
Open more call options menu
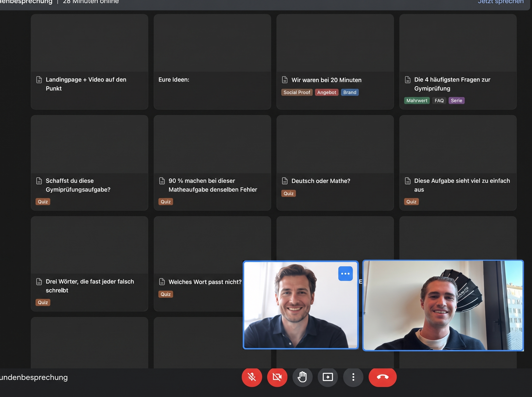pos(353,377)
